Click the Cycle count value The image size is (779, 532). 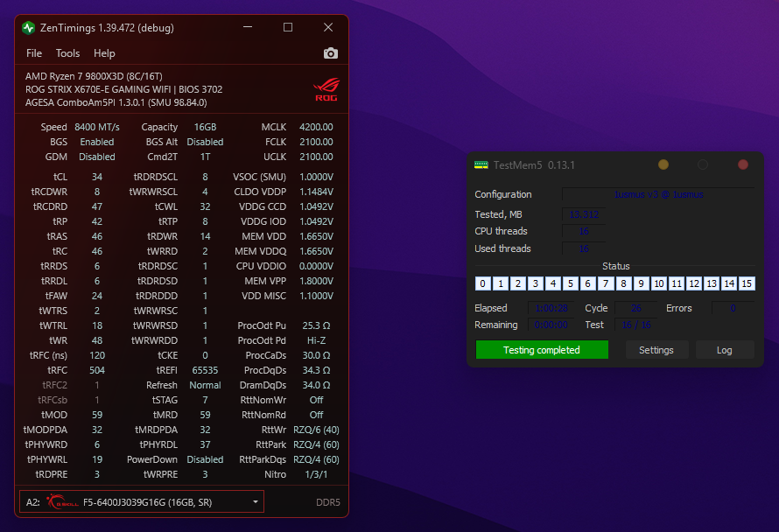636,308
